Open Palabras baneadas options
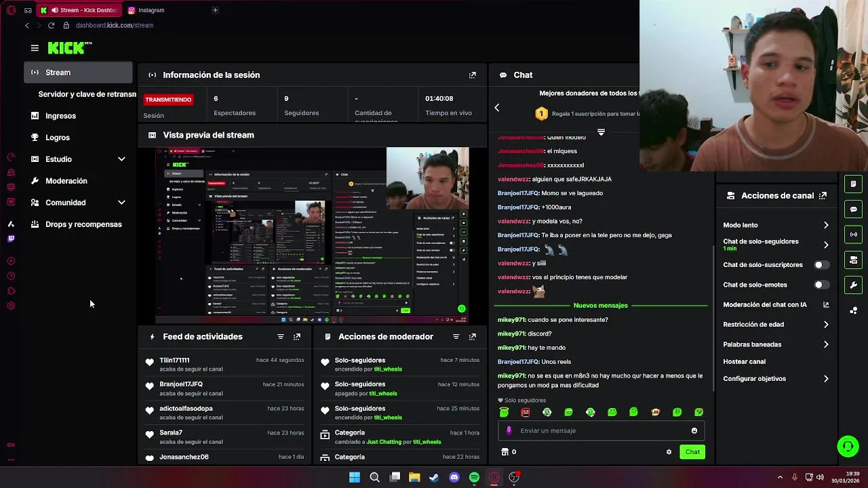The width and height of the screenshot is (868, 488). [x=776, y=344]
